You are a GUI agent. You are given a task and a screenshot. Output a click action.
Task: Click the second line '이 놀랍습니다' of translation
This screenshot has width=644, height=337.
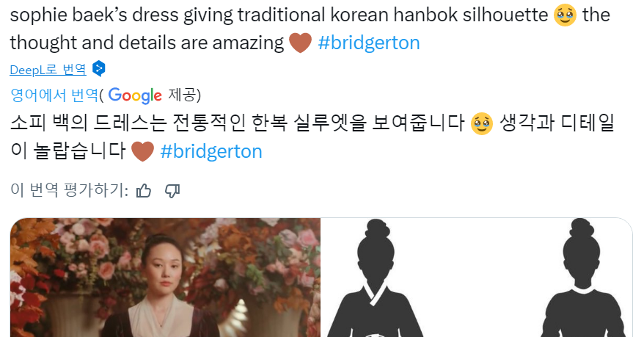[67, 151]
